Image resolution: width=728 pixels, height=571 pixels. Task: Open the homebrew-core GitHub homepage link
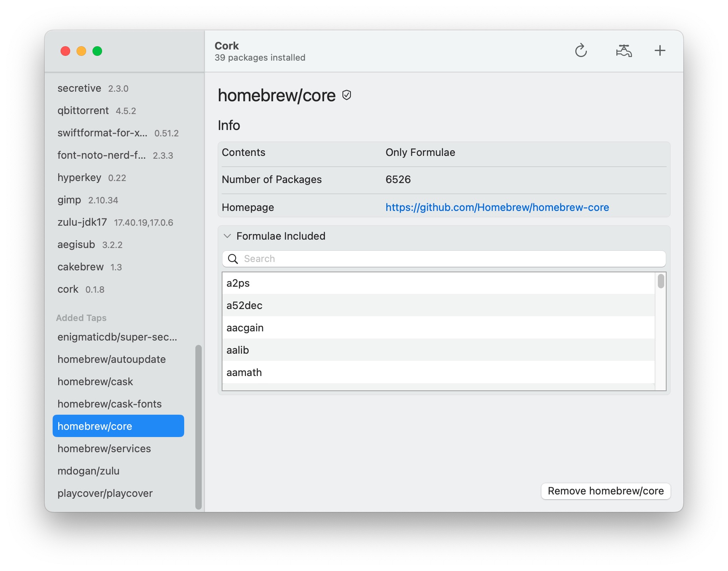click(x=497, y=207)
